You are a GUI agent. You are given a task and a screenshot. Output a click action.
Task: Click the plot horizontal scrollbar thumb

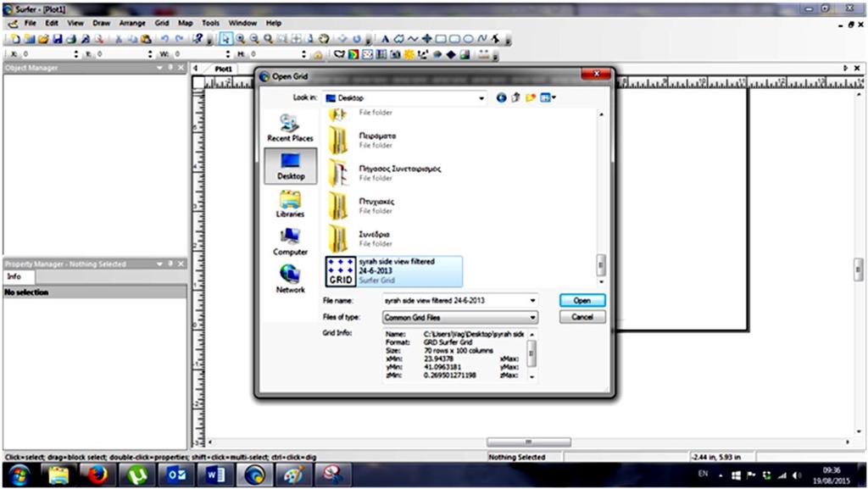click(529, 442)
